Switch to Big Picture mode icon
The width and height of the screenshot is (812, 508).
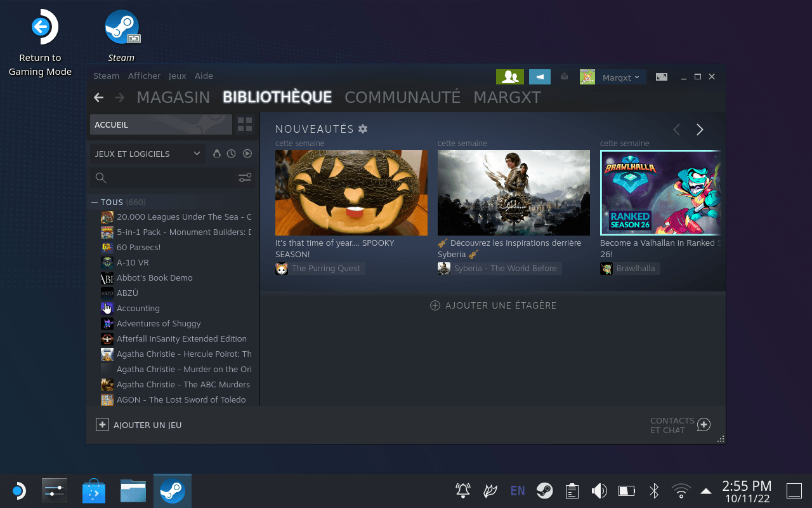[662, 77]
